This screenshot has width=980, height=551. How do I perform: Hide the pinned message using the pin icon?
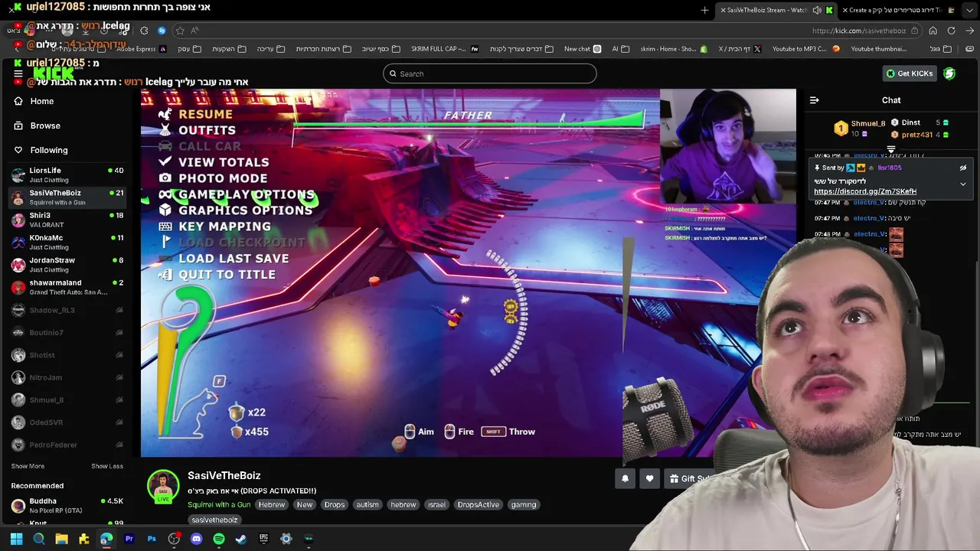(963, 168)
